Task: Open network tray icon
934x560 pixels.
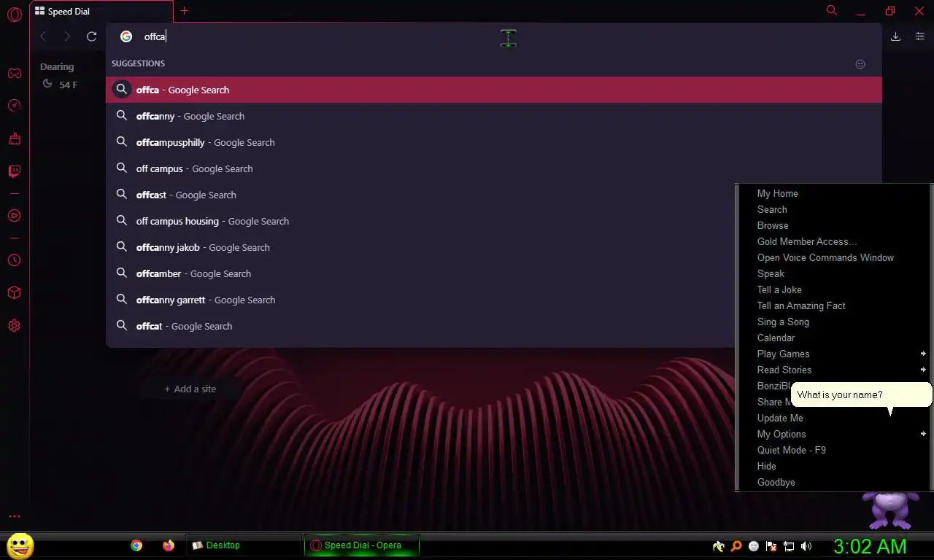Action: pyautogui.click(x=789, y=546)
